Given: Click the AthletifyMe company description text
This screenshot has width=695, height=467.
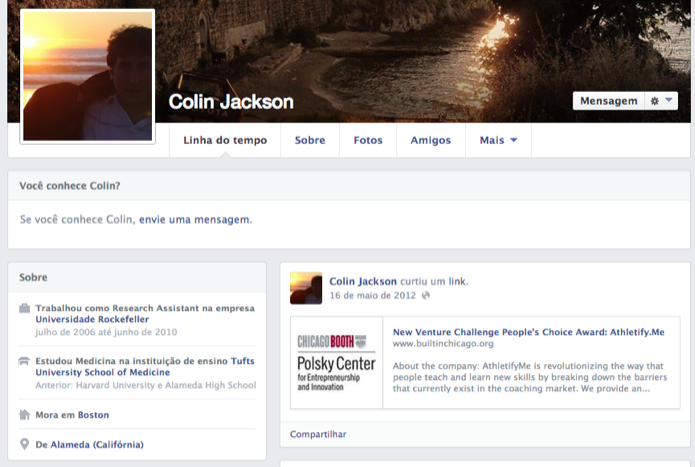Looking at the screenshot, I should [x=530, y=377].
